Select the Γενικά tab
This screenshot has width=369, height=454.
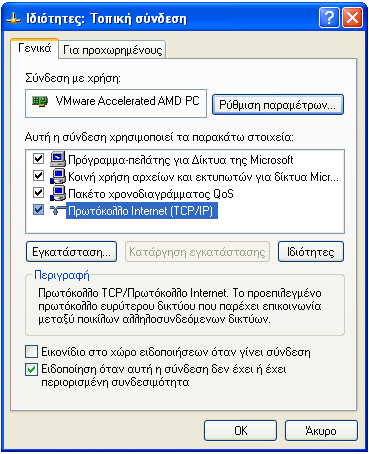point(34,49)
